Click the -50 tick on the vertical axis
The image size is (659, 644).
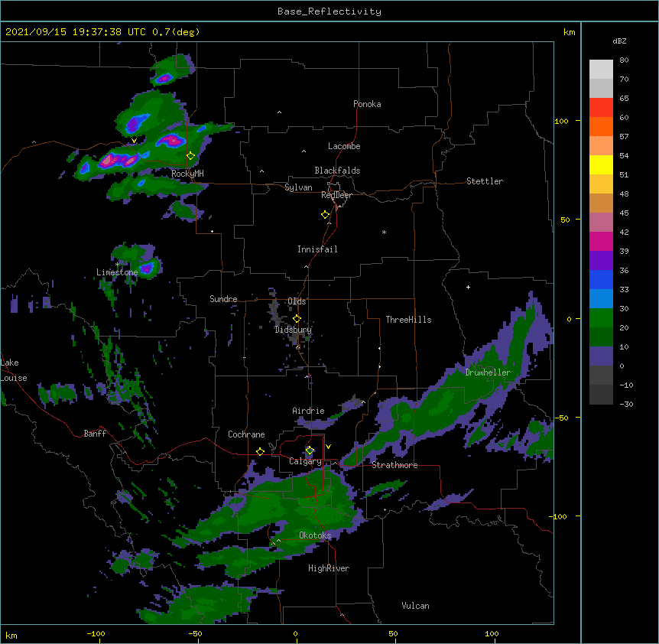(561, 418)
